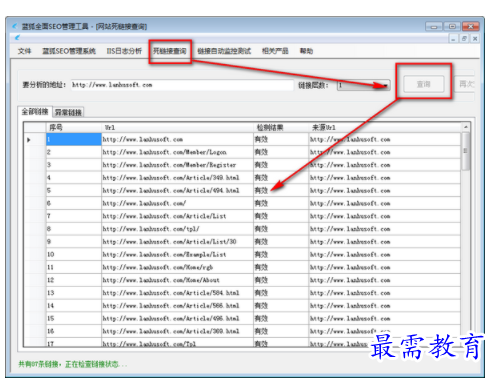The width and height of the screenshot is (492, 378).
Task: Switch to the 全部链接 tab
Action: click(35, 112)
